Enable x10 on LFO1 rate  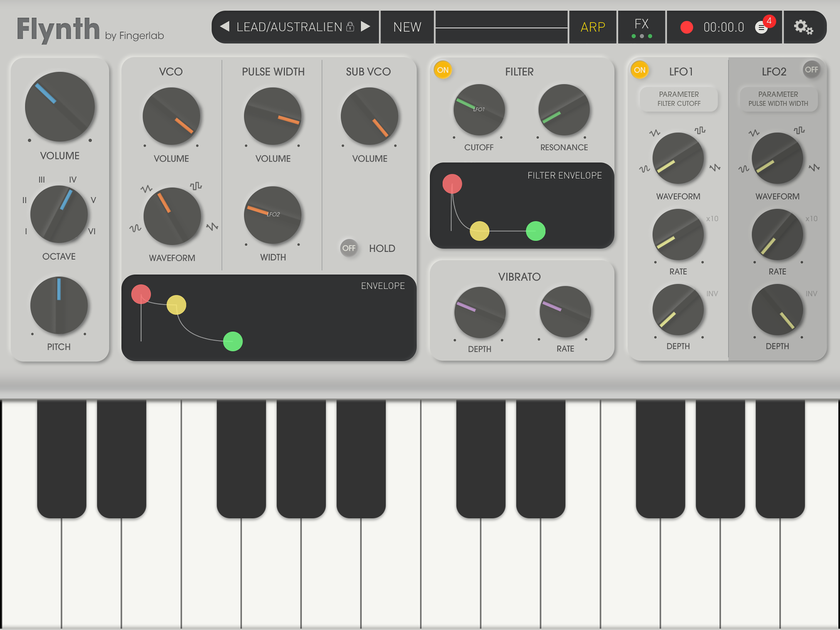click(x=712, y=218)
